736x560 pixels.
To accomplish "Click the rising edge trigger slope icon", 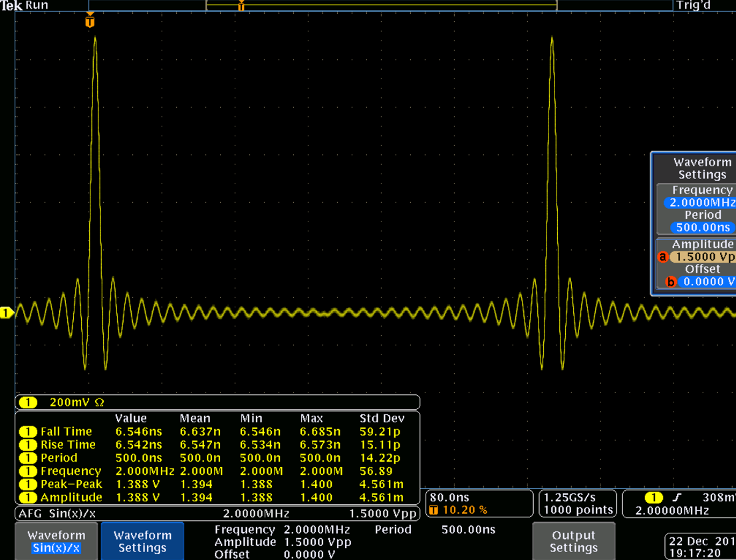I will (x=676, y=497).
